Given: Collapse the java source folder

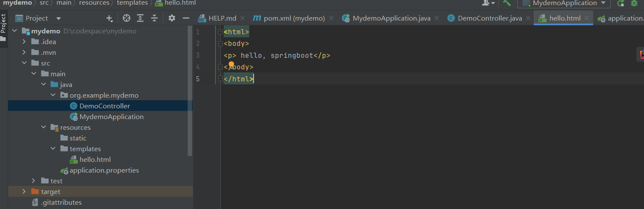Looking at the screenshot, I should (43, 85).
